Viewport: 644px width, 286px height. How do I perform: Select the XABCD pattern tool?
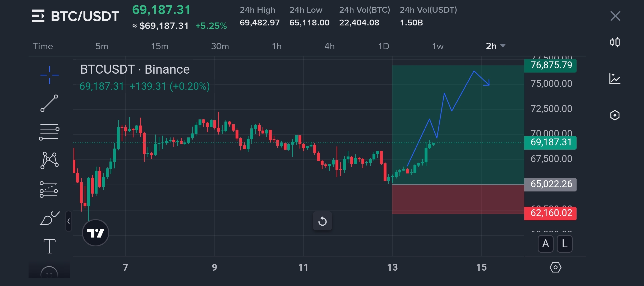coord(49,160)
